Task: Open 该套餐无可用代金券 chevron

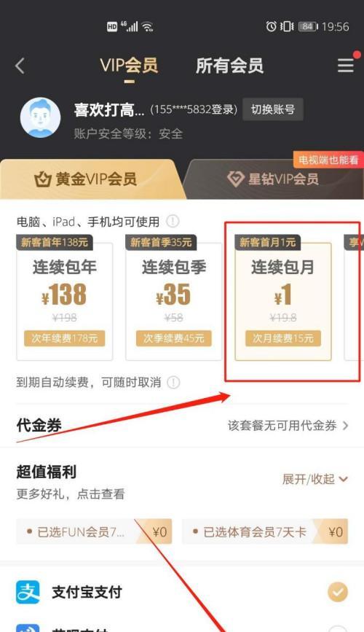Action: point(345,425)
